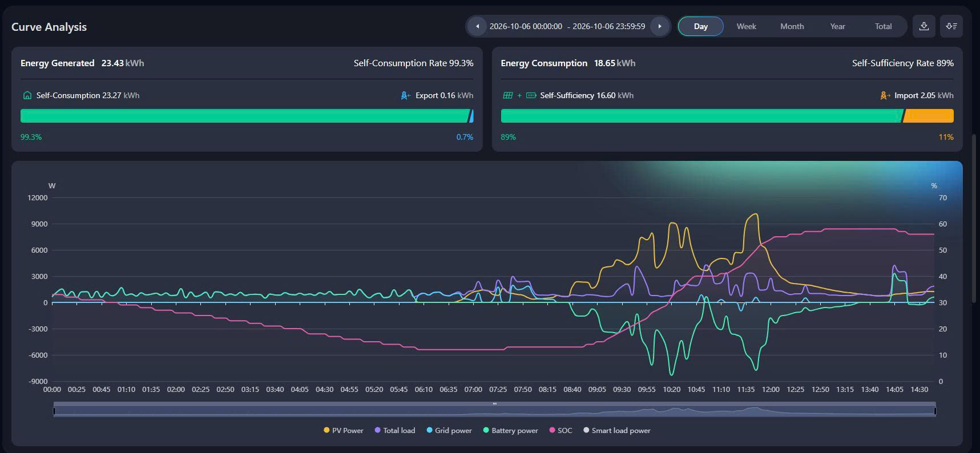Click the Self-Sufficiency Rate 89% text
Screen dimensions: 980x453
903,63
